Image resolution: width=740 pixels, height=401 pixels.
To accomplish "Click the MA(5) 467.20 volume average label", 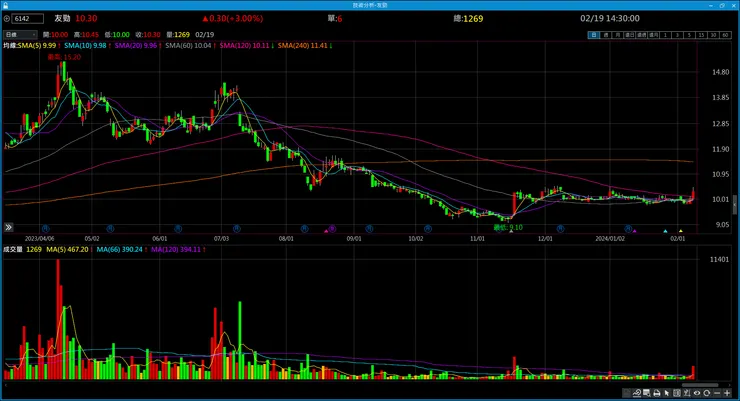I will (x=67, y=250).
